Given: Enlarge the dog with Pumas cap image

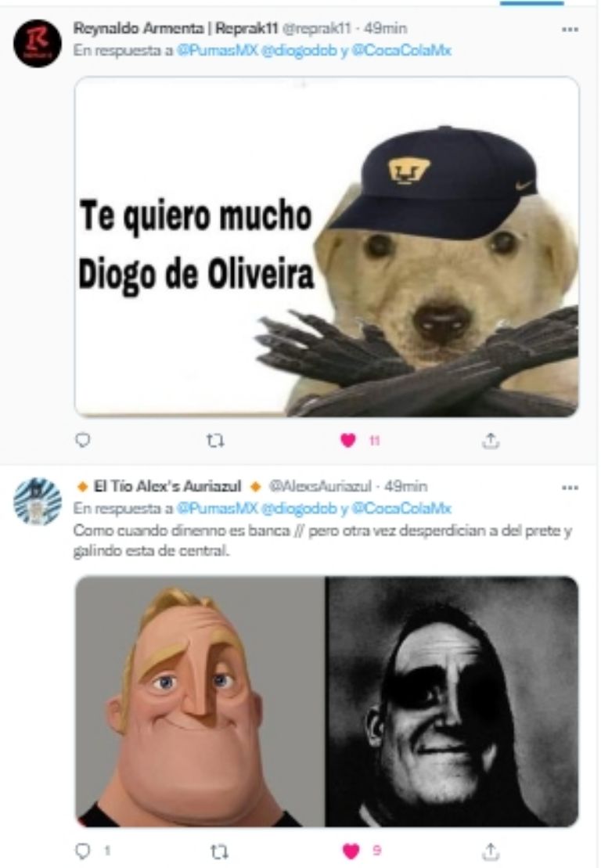Looking at the screenshot, I should 326,247.
